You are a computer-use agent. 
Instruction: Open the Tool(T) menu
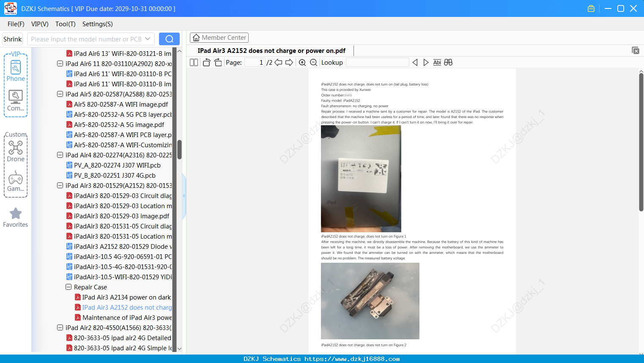[66, 24]
